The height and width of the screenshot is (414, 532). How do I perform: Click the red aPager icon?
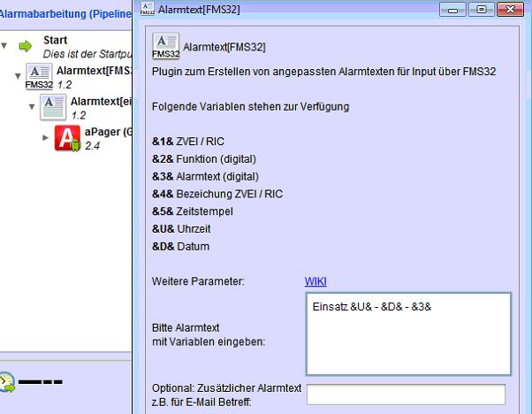[x=68, y=139]
